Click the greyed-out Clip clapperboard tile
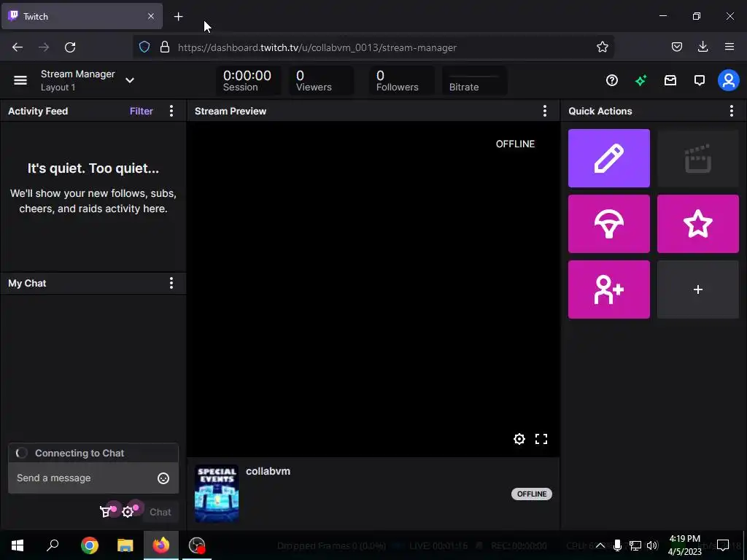 698,158
